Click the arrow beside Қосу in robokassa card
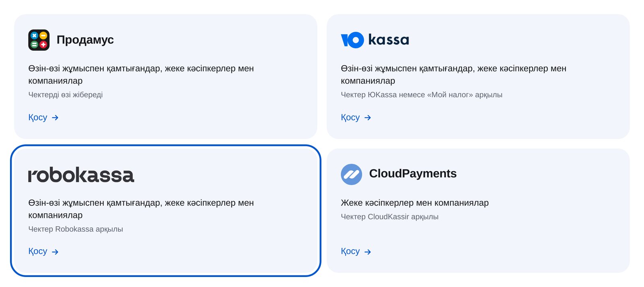Viewport: 644px width, 287px height. (55, 252)
